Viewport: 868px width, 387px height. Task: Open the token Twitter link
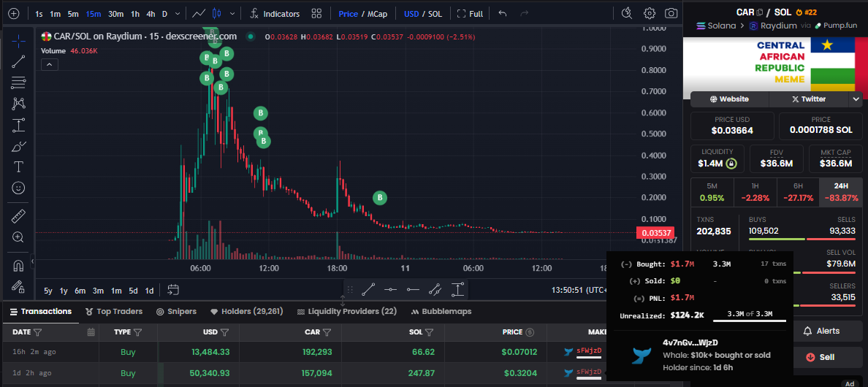[x=808, y=99]
